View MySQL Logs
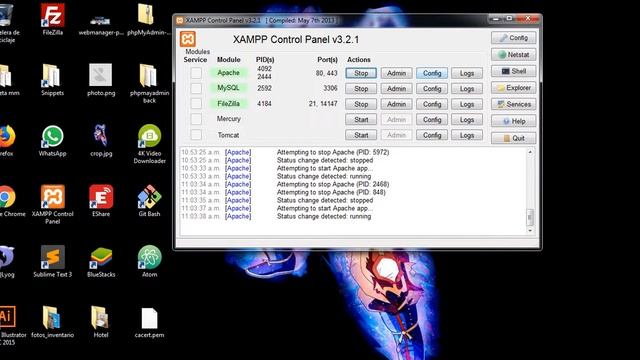The image size is (640, 360). (467, 89)
